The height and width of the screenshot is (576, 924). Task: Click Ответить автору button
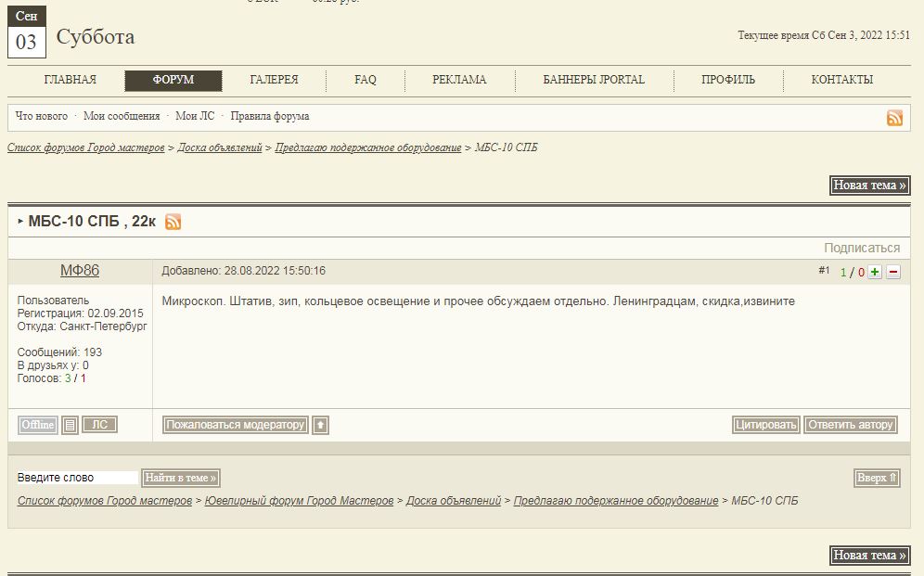pos(850,425)
